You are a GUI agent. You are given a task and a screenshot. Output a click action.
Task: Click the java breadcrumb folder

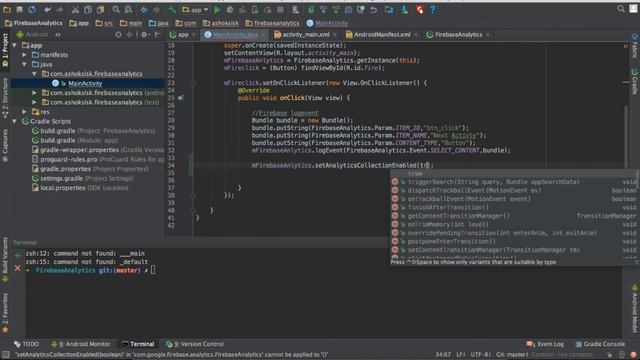pyautogui.click(x=159, y=23)
